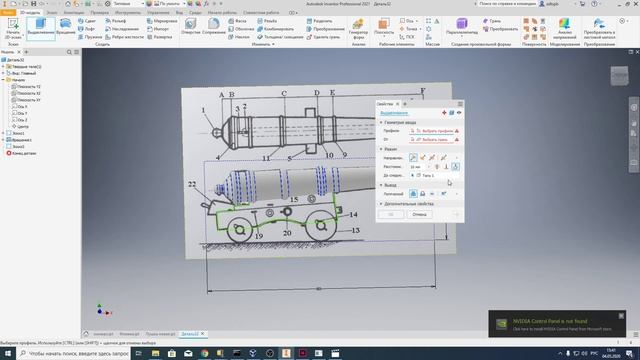Select the Chamfer (Фаска) tool
This screenshot has width=640, height=360.
click(237, 21)
